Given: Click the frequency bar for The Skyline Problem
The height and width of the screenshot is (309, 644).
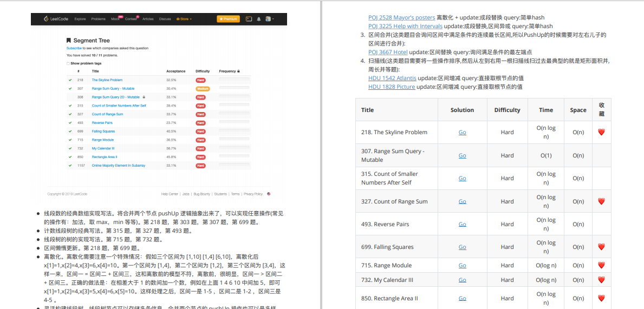Looking at the screenshot, I should 234,79.
